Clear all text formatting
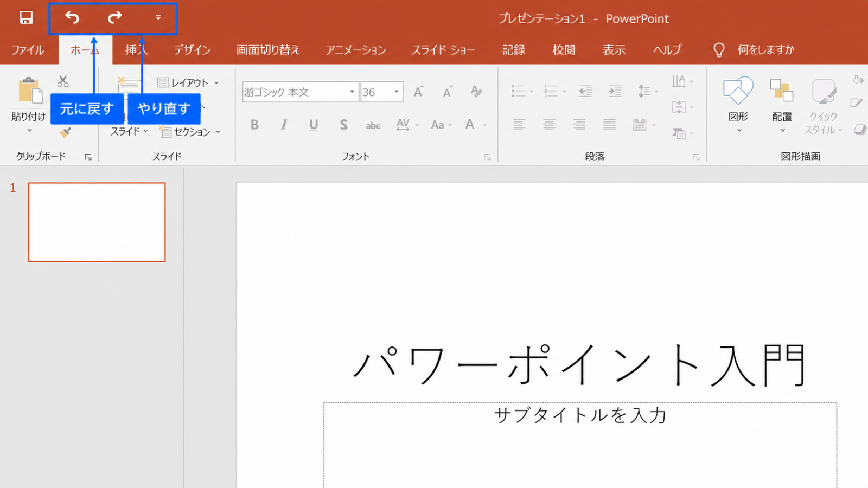 click(x=476, y=91)
